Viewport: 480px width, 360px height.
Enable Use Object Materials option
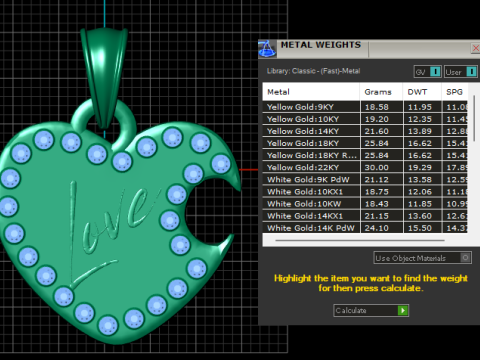(x=422, y=258)
